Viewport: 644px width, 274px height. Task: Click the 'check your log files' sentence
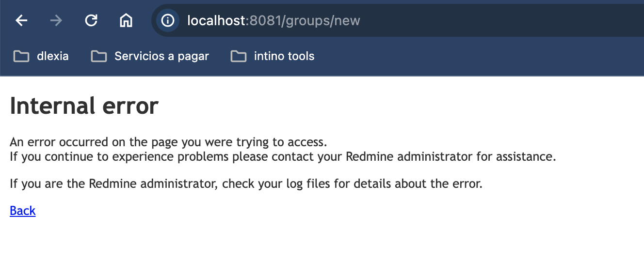coord(246,184)
